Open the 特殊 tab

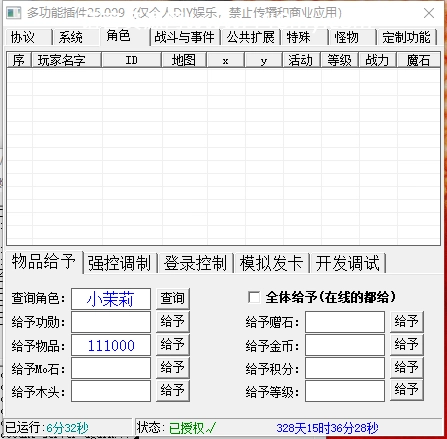pyautogui.click(x=305, y=37)
